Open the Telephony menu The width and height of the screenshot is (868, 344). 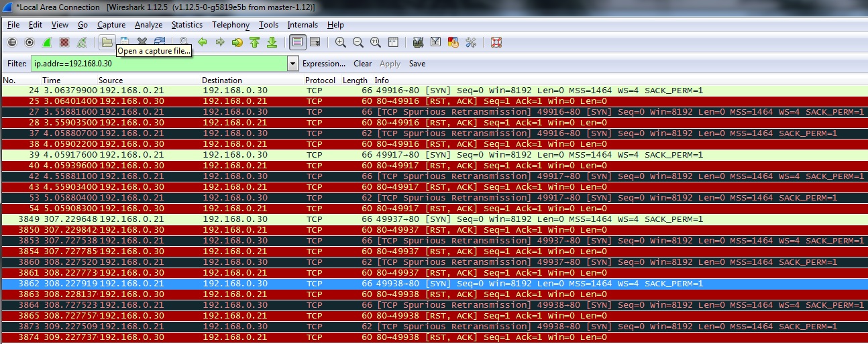pyautogui.click(x=231, y=25)
